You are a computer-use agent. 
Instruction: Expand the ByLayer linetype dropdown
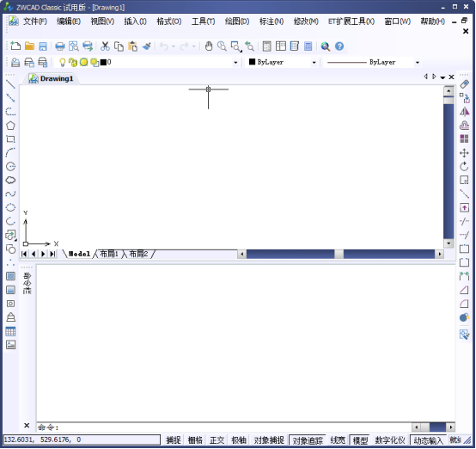coord(418,63)
